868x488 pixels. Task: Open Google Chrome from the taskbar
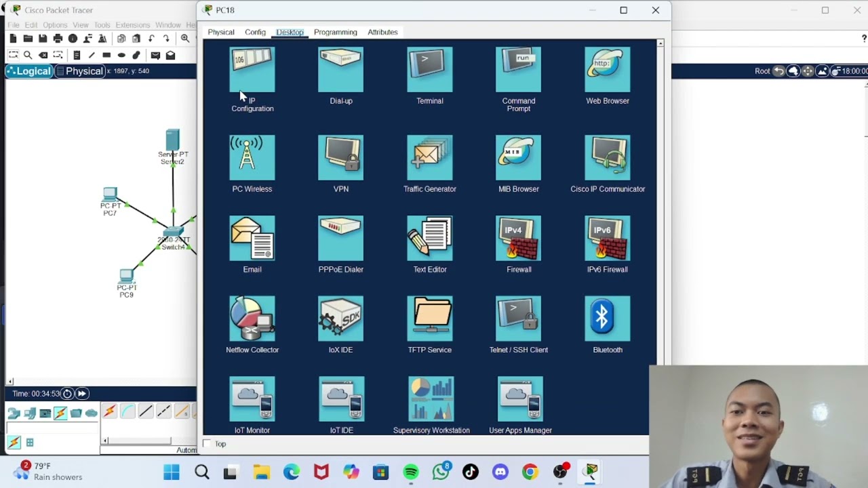pos(530,472)
